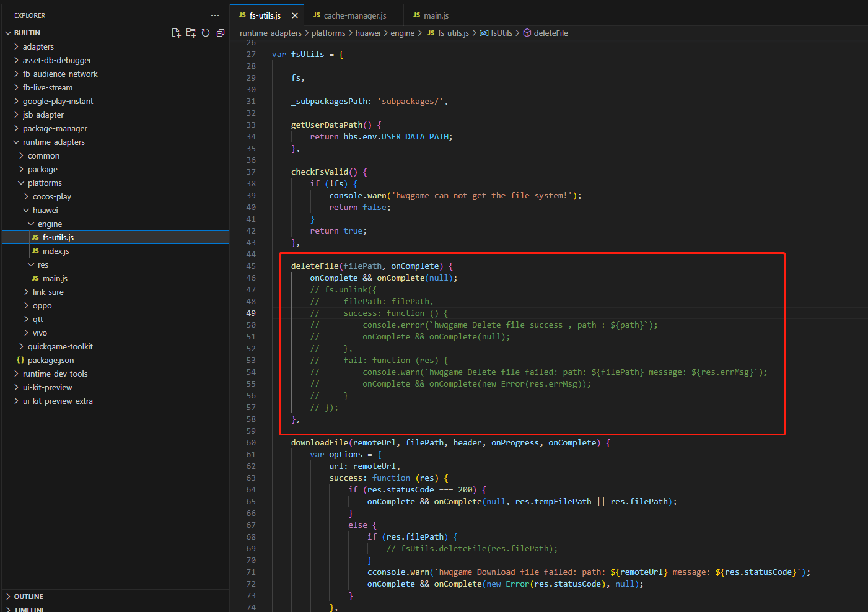Collapse all folders in Explorer
The width and height of the screenshot is (868, 612).
pos(221,33)
